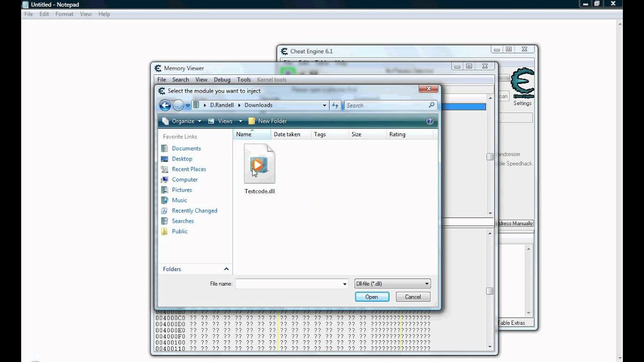Image resolution: width=644 pixels, height=362 pixels.
Task: Close the module inject dialog
Action: (x=428, y=89)
